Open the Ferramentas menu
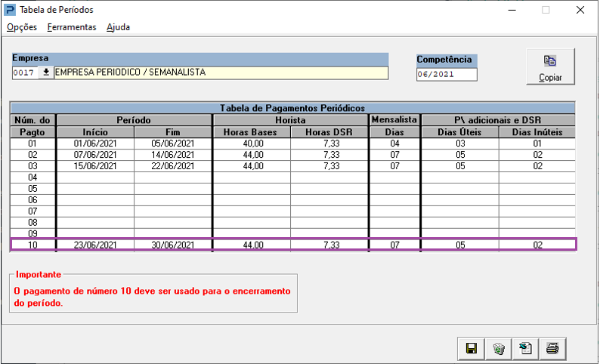This screenshot has width=600, height=364. 72,27
